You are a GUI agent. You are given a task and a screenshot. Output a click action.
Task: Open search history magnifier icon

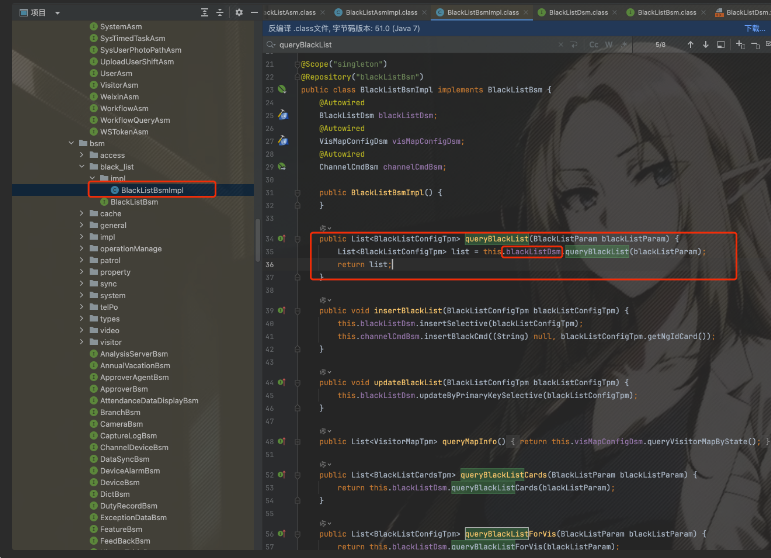[271, 45]
